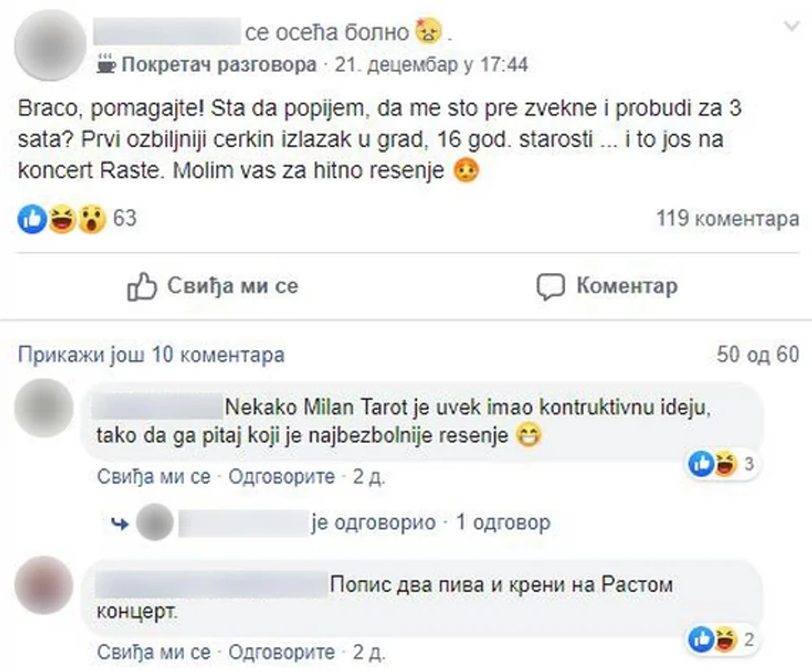
Task: Click the like reaction icon under the post
Action: [31, 219]
